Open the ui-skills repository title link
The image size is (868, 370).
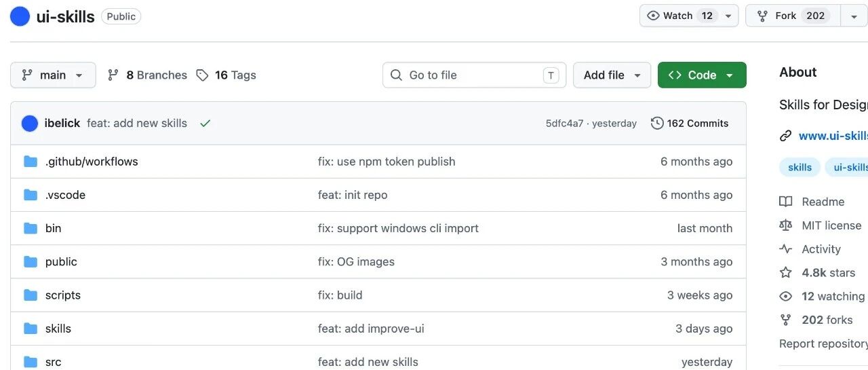pos(65,16)
